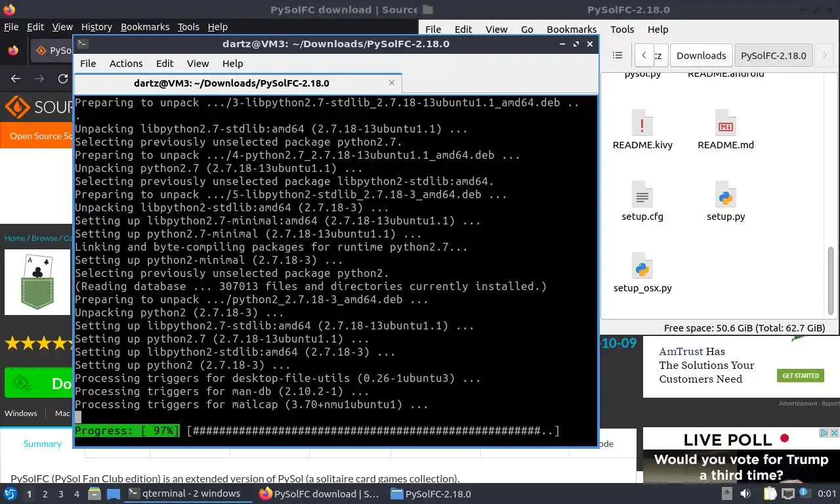Click the Firefox logo in tab bar

pyautogui.click(x=13, y=50)
